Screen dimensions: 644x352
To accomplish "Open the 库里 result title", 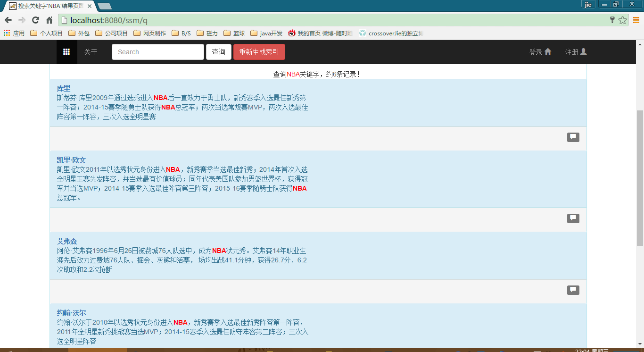I will point(64,88).
